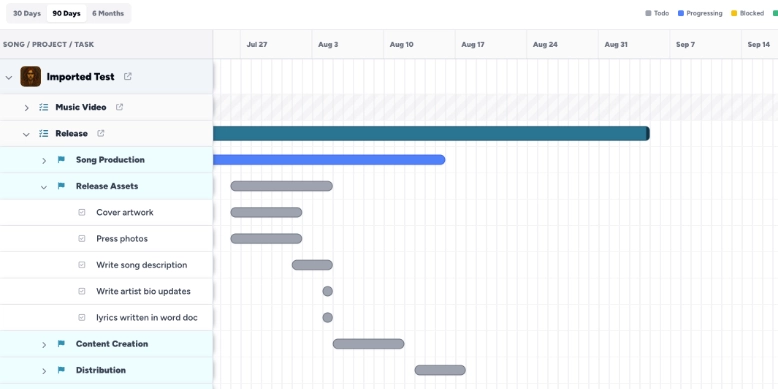Screen dimensions: 778x389
Task: Click the Music Video project name
Action: (81, 107)
